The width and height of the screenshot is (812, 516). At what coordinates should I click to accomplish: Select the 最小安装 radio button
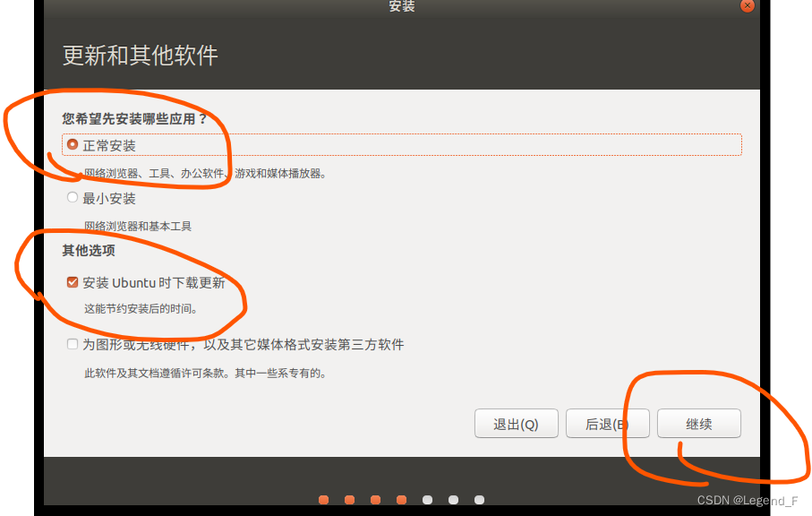tap(73, 197)
